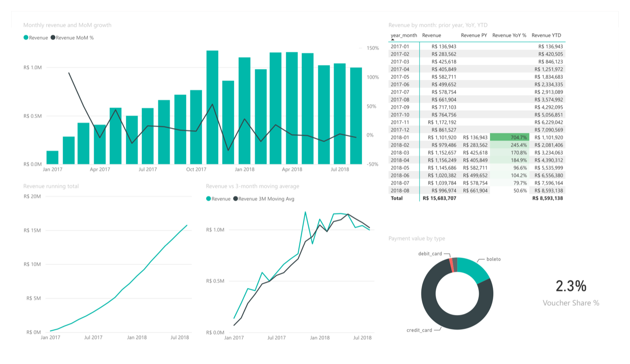
Task: Select the Total row label in the table
Action: 397,198
